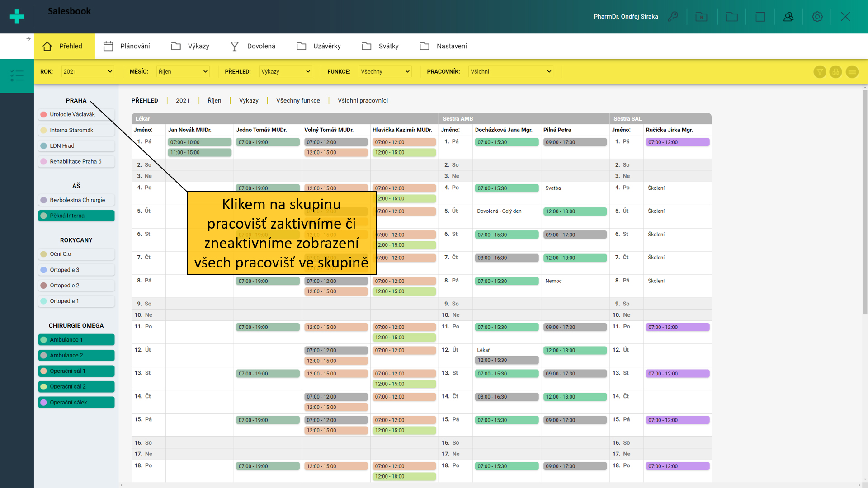Screen dimensions: 868x488
Task: Click the CHIRURGIE OMEGA group heading
Action: (76, 325)
